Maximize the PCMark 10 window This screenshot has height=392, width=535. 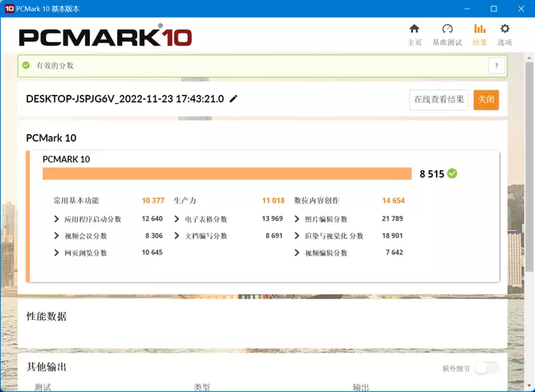[494, 9]
